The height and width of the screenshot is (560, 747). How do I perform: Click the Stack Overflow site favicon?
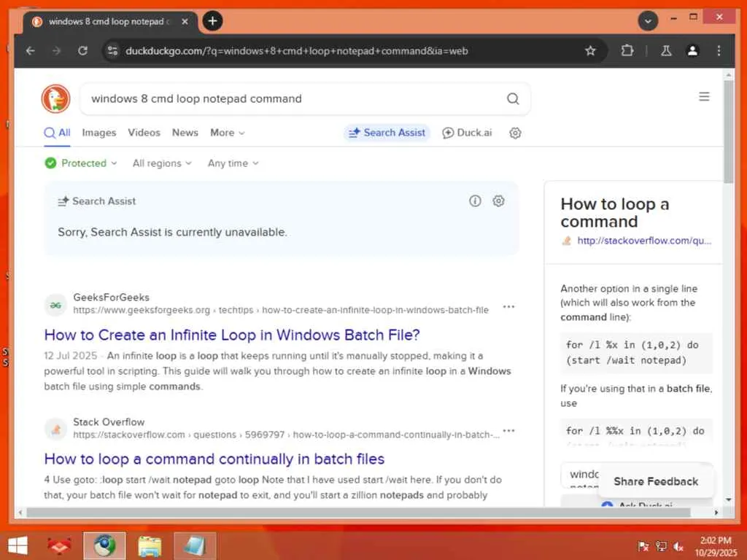[x=55, y=429]
